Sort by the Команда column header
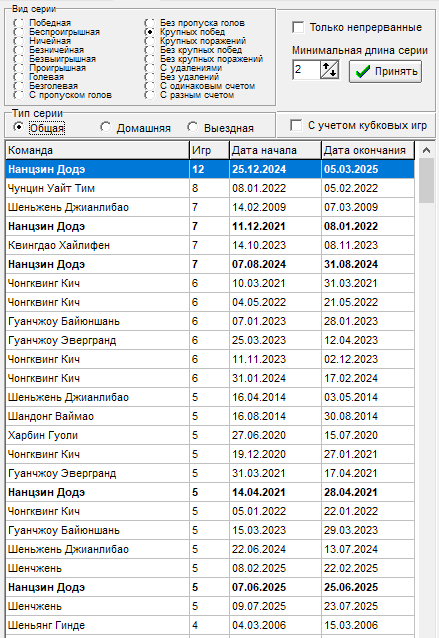The width and height of the screenshot is (439, 638). click(97, 150)
